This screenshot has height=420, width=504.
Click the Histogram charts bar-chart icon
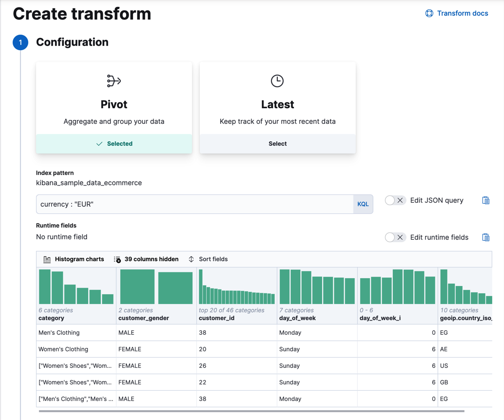[47, 259]
